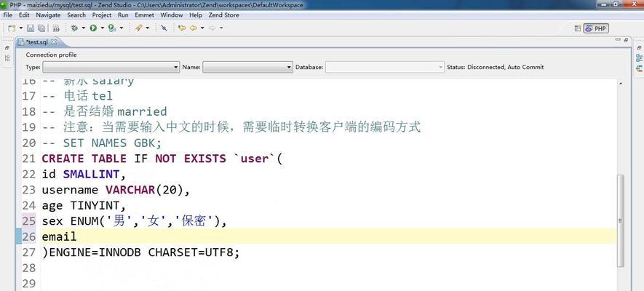Image resolution: width=644 pixels, height=291 pixels.
Task: Minimize the editor area icon
Action: point(618,40)
